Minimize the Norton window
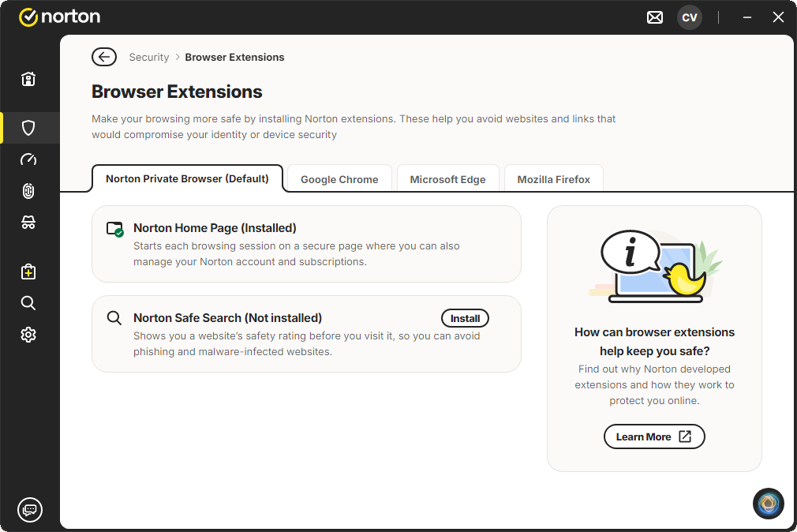 pos(747,17)
